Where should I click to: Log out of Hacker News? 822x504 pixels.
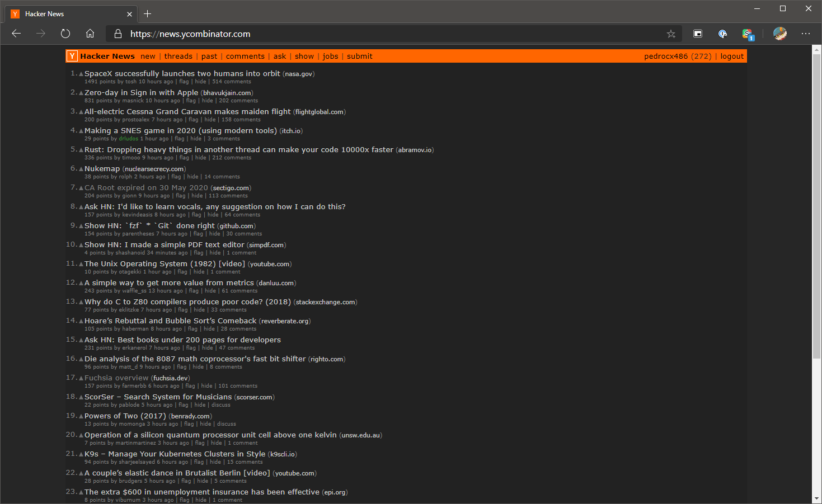coord(732,56)
